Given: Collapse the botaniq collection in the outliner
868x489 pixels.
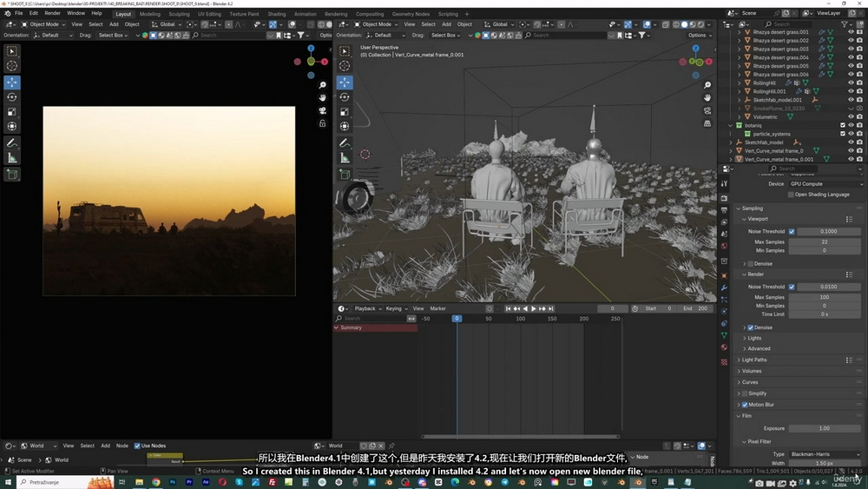Looking at the screenshot, I should click(x=731, y=126).
